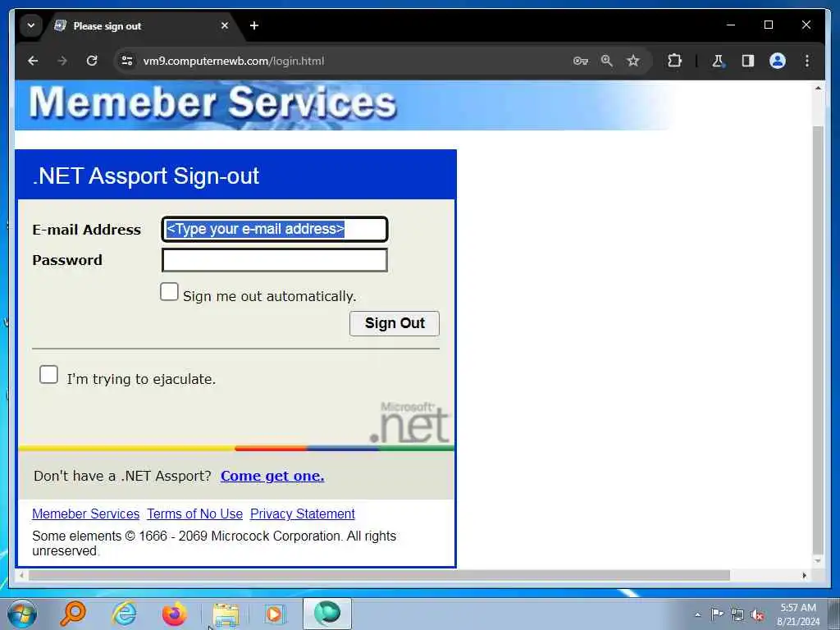The height and width of the screenshot is (630, 840).
Task: Bookmark this page with the star icon
Action: click(633, 61)
